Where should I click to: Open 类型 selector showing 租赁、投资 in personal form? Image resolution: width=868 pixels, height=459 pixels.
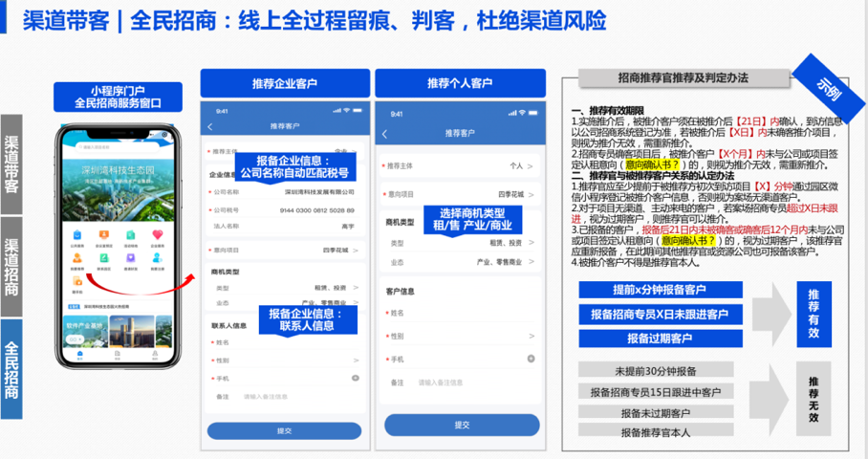click(530, 243)
